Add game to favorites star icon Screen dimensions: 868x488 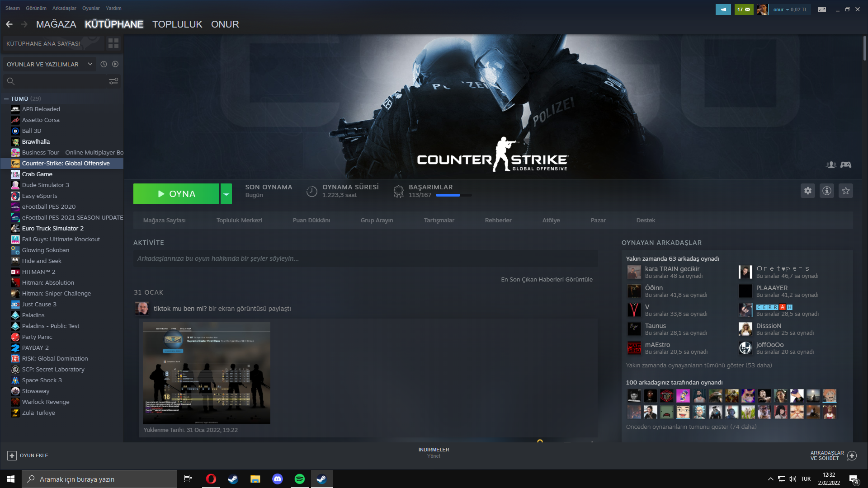pyautogui.click(x=846, y=191)
